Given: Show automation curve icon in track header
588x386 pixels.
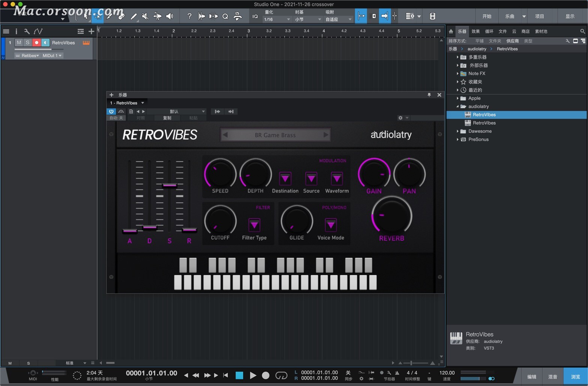Looking at the screenshot, I should click(x=38, y=31).
